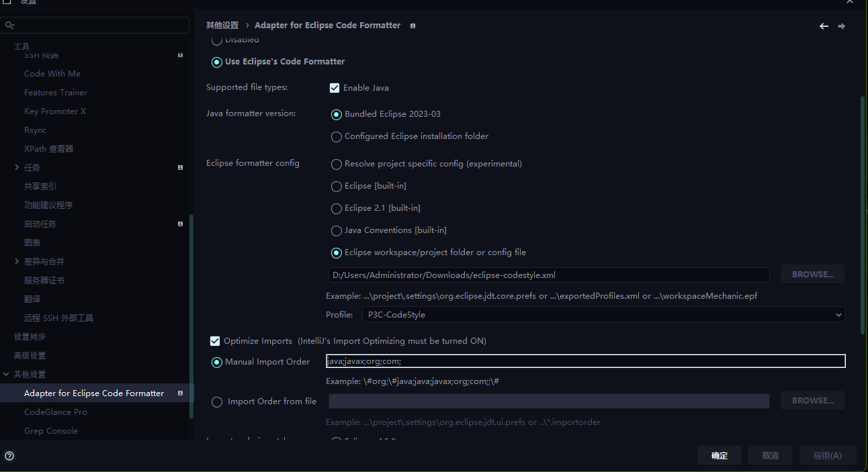Click the project-level icon beside the Adapter breadcrumb title
Image resolution: width=868 pixels, height=472 pixels.
[413, 26]
